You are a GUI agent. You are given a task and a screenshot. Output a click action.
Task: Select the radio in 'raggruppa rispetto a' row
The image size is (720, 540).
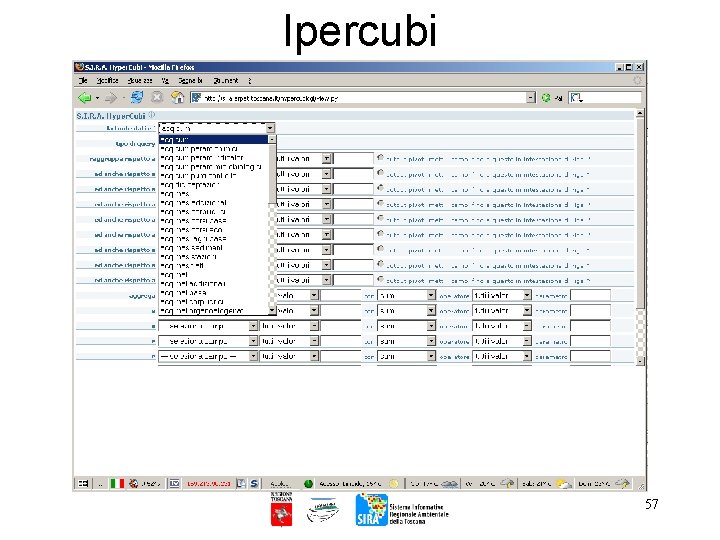point(380,158)
